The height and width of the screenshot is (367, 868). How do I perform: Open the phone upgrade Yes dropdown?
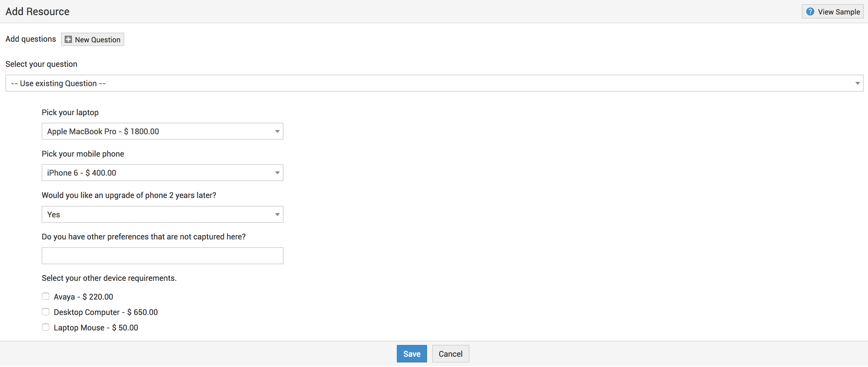click(162, 215)
